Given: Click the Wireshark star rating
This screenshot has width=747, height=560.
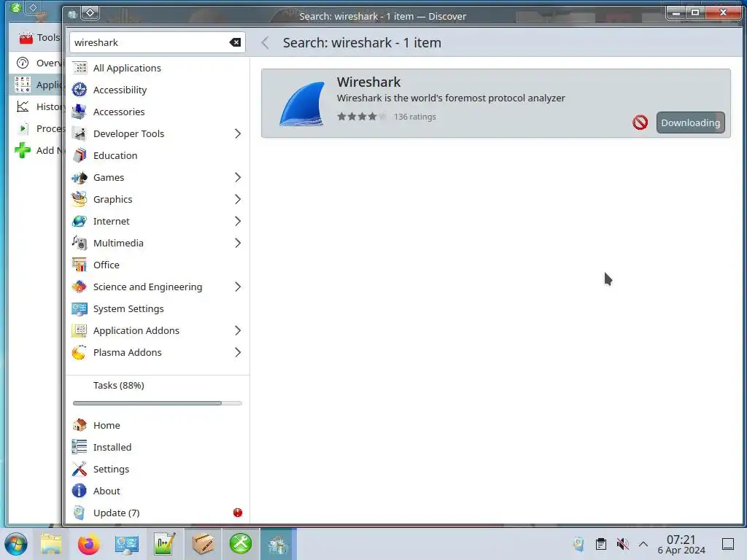Looking at the screenshot, I should pos(362,117).
